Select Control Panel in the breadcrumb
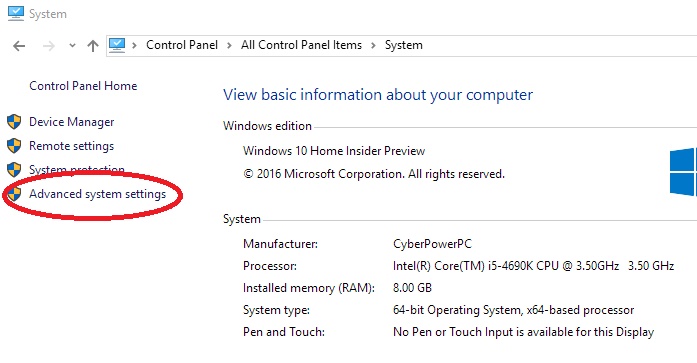 point(182,45)
